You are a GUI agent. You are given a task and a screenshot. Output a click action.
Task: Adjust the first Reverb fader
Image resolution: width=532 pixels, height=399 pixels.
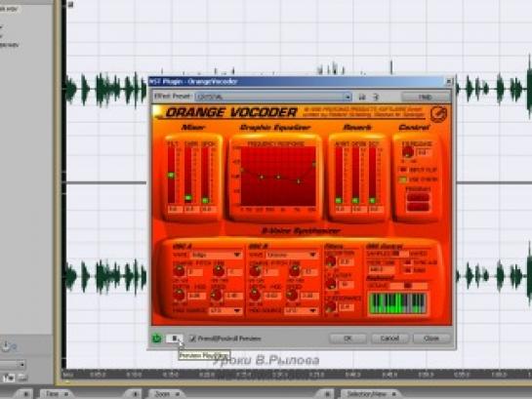click(x=339, y=200)
